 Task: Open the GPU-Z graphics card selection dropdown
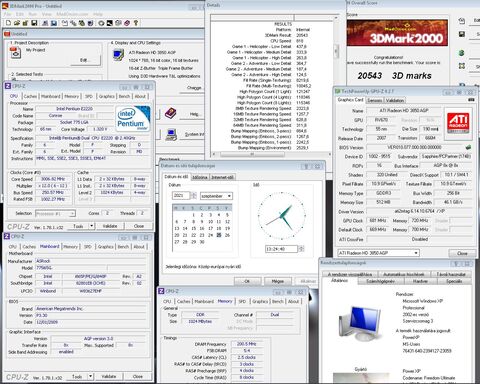click(x=378, y=253)
